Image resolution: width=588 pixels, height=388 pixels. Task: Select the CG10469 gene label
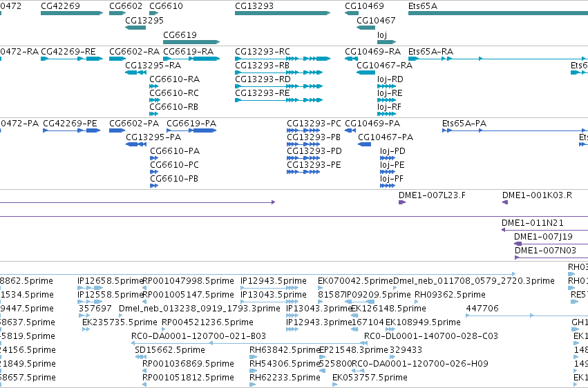coord(365,6)
